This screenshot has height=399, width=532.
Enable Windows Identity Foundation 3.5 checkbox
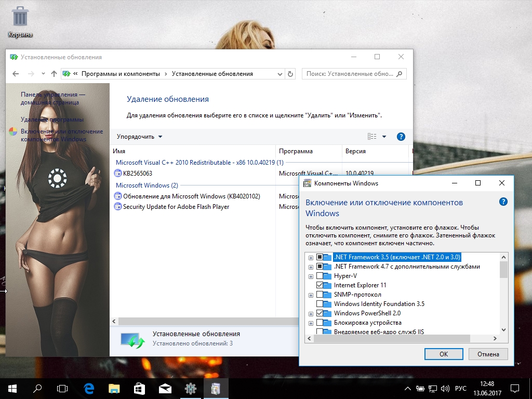(x=320, y=303)
